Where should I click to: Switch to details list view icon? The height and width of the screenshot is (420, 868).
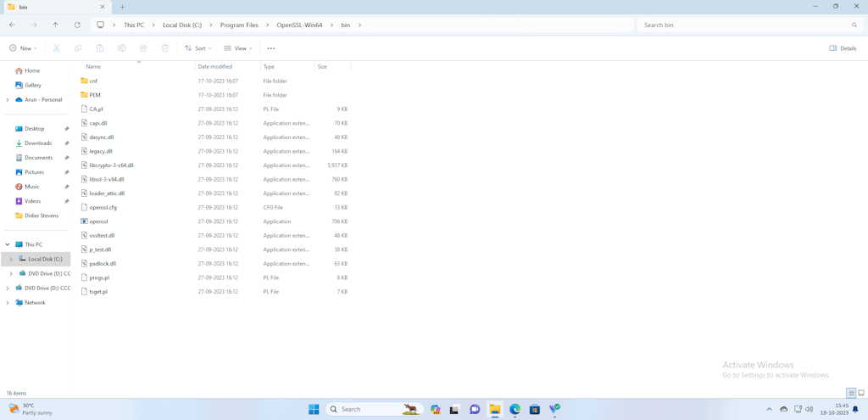coord(851,392)
